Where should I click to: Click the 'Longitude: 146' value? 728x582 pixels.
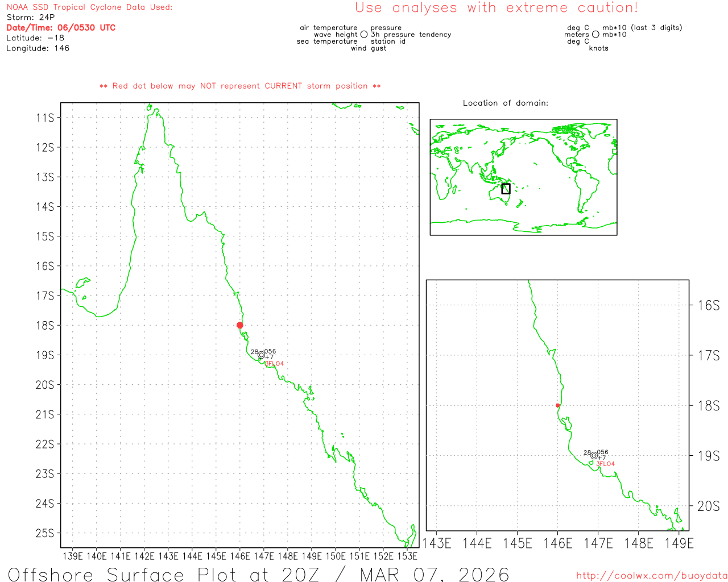click(38, 48)
